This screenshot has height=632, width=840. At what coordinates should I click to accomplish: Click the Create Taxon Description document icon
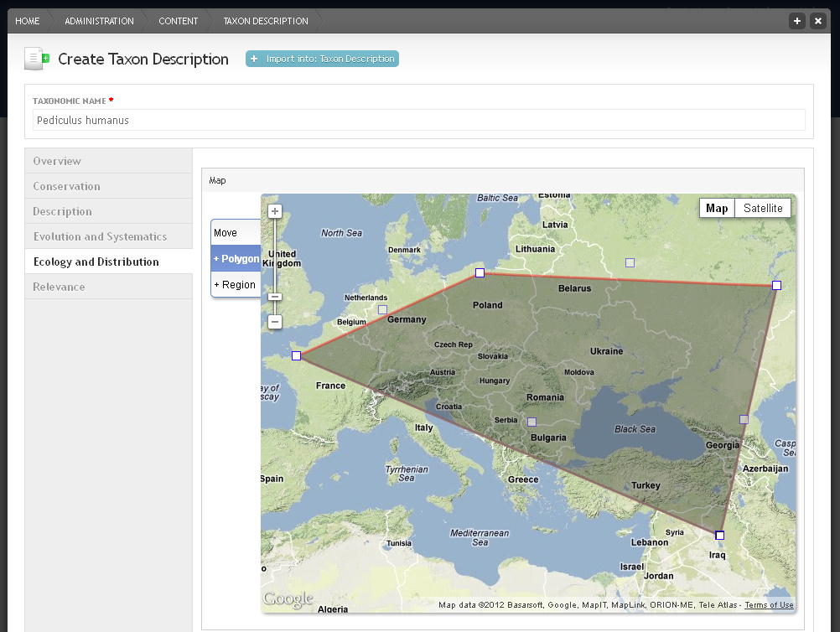tap(37, 59)
